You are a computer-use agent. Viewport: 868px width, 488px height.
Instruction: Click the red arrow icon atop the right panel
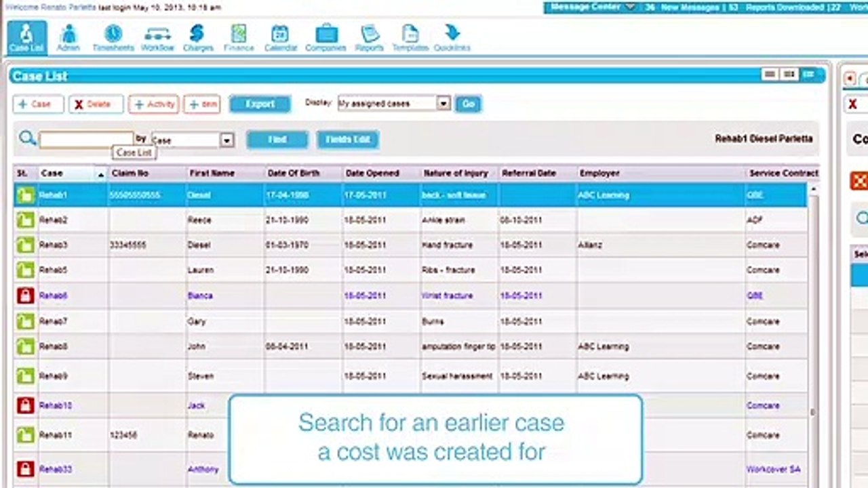[x=848, y=79]
